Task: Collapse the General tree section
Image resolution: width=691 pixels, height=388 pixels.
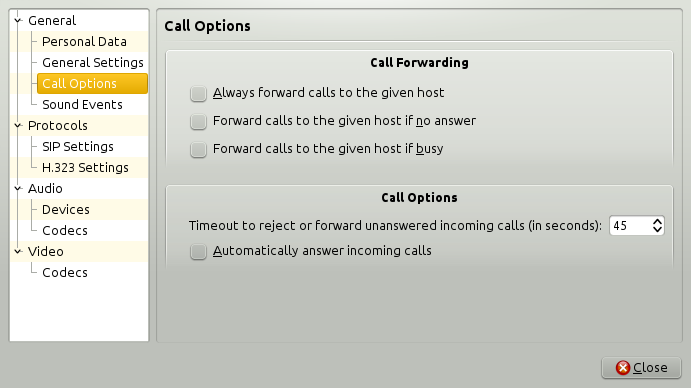Action: click(18, 20)
